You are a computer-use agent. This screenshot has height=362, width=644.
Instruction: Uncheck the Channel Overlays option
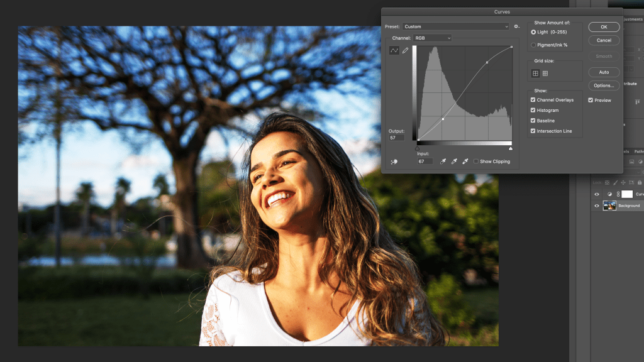532,100
